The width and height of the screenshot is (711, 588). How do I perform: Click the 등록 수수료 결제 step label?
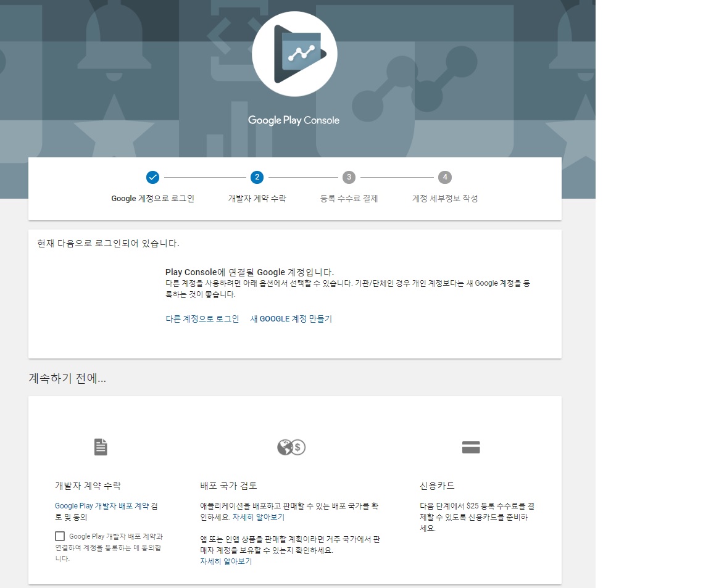(x=349, y=199)
